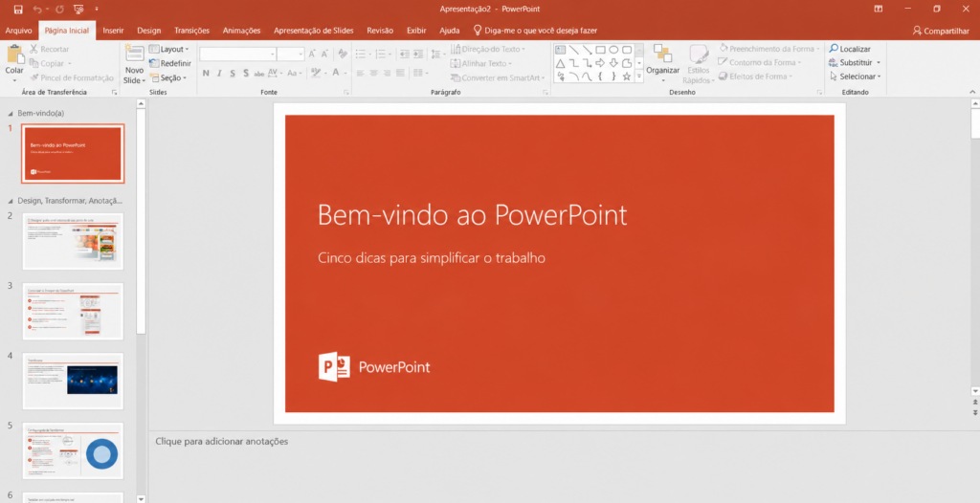Select the rectangle shape in the shapes gallery
The height and width of the screenshot is (503, 980).
(x=601, y=50)
